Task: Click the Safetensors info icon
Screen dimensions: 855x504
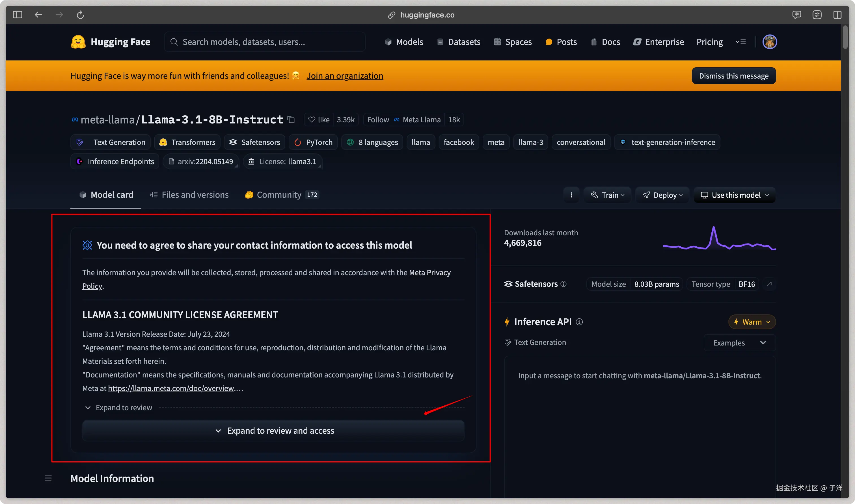Action: click(563, 284)
